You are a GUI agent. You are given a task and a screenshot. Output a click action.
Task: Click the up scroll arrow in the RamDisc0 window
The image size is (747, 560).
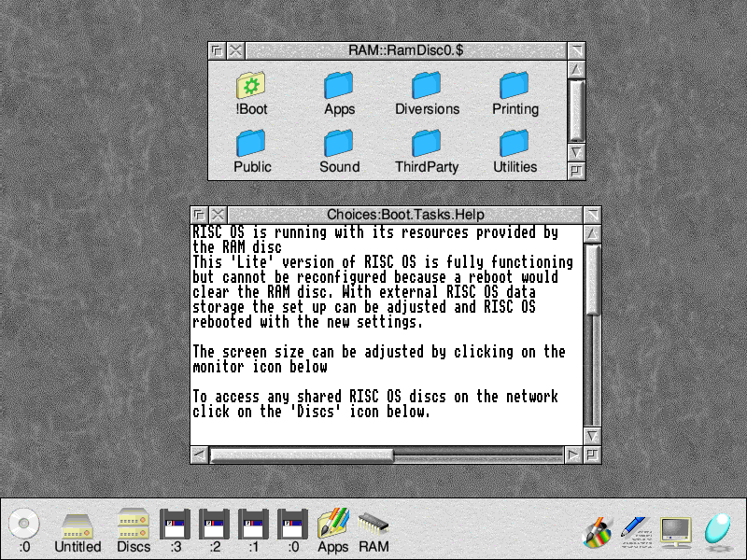pos(576,69)
